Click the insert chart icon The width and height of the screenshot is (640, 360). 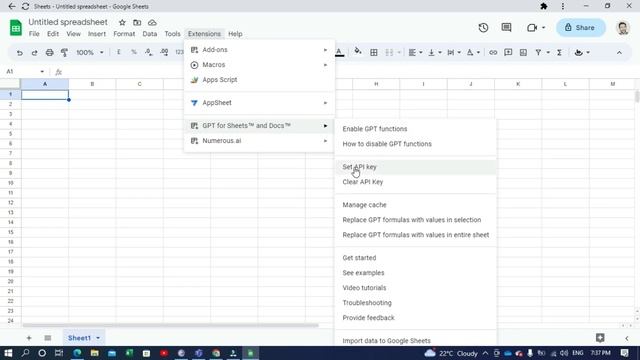tap(523, 52)
